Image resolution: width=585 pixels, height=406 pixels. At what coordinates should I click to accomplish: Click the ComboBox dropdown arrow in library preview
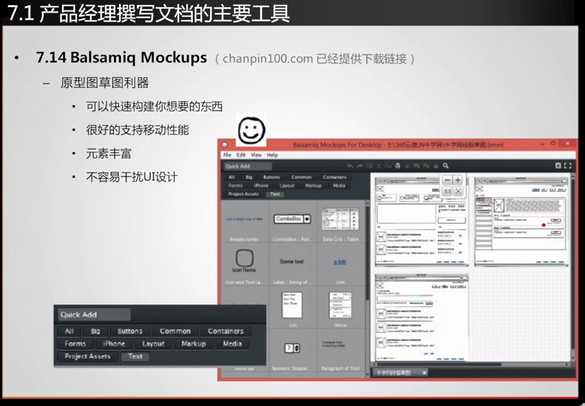click(307, 219)
